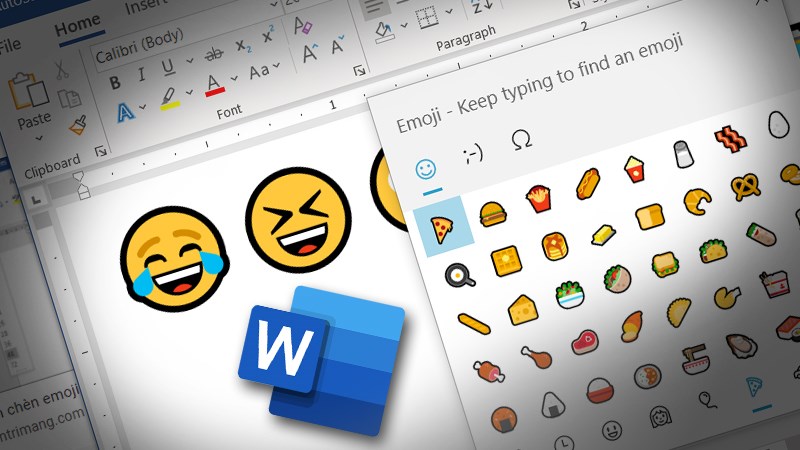800x450 pixels.
Task: Insert the pancakes emoji
Action: click(x=554, y=246)
